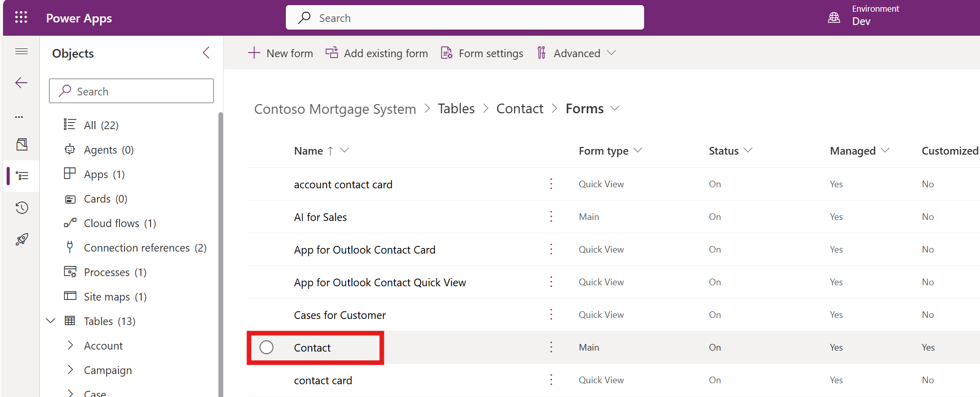Click the Objects search field

click(131, 91)
